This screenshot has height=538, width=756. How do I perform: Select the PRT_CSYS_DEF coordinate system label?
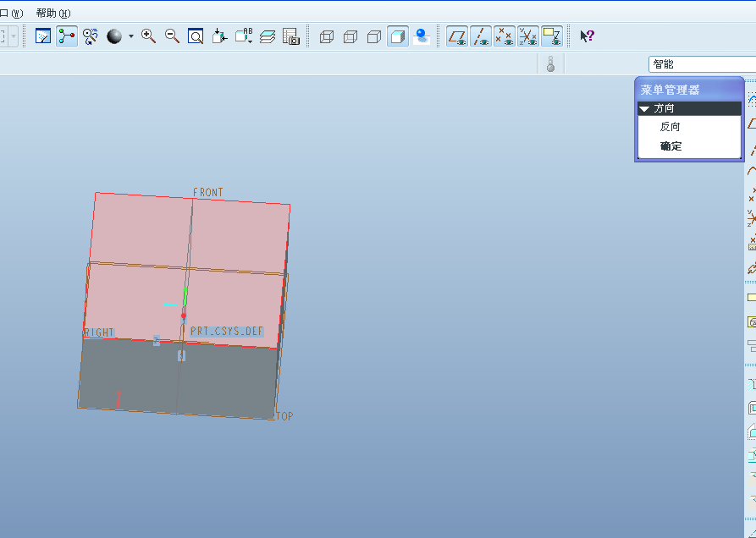point(227,331)
